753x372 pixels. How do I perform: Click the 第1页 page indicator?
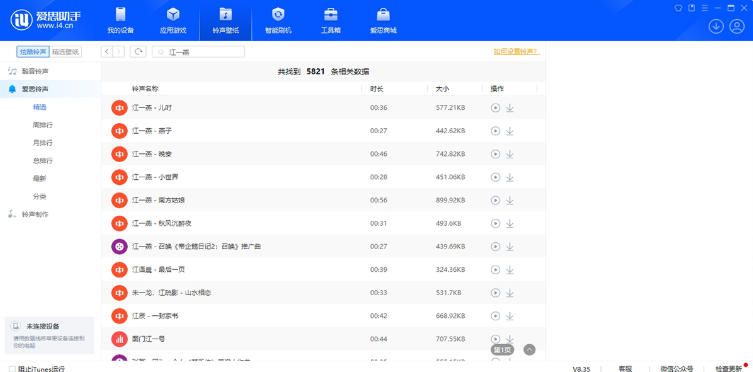503,349
